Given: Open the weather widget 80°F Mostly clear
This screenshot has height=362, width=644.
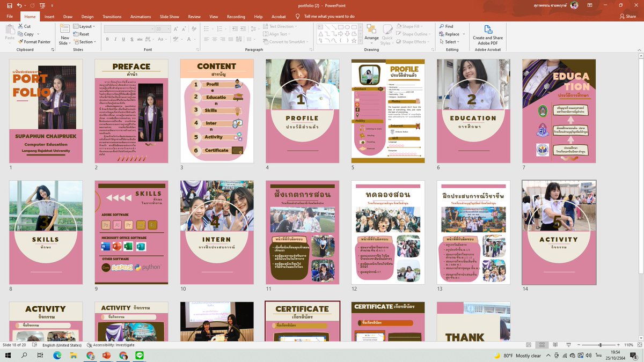Looking at the screenshot, I should coord(516,356).
